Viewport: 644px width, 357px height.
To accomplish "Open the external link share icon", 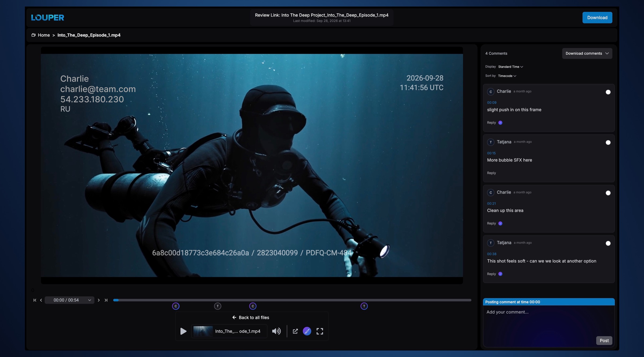I will 295,331.
